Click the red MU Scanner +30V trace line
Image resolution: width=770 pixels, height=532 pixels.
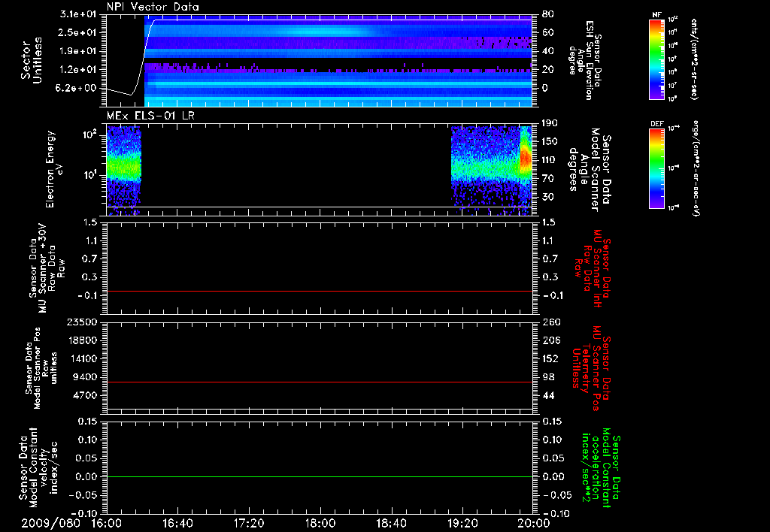coord(319,291)
